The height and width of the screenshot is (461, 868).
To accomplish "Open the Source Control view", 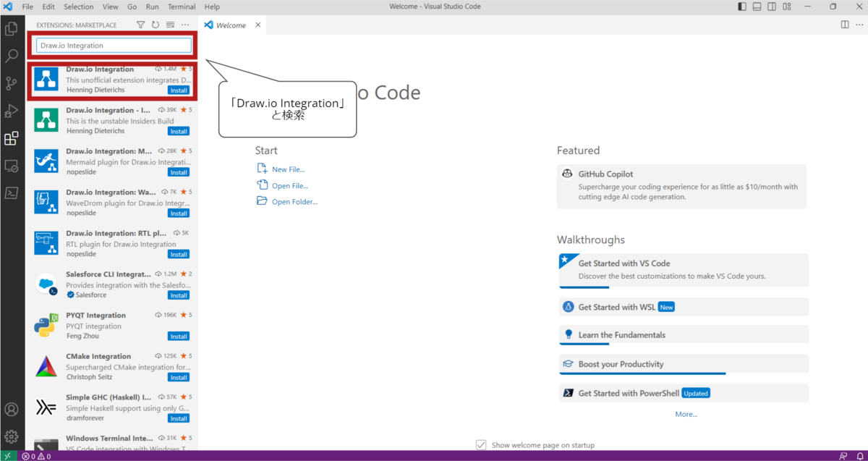I will [12, 83].
